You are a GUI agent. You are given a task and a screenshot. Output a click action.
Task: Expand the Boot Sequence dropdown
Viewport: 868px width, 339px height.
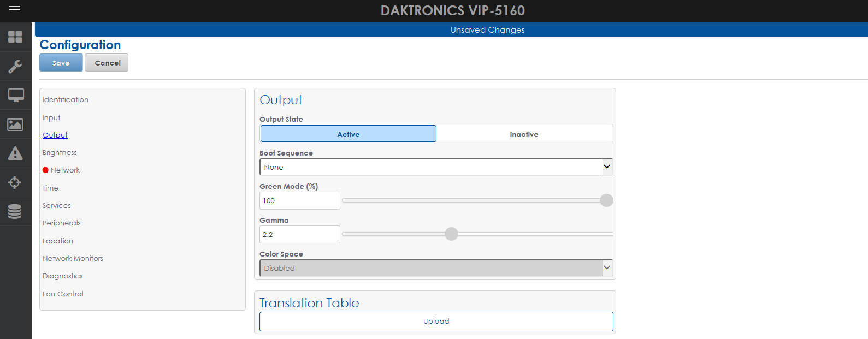click(x=436, y=167)
